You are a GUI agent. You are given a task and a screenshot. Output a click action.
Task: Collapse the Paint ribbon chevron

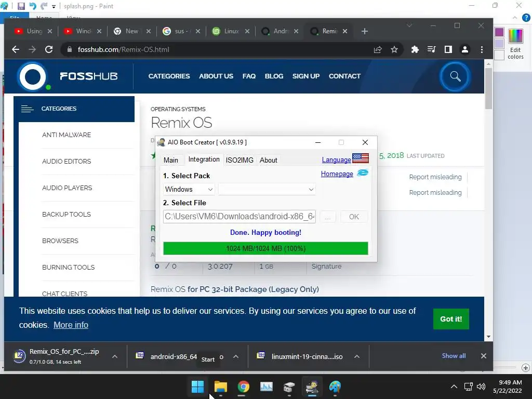point(515,18)
